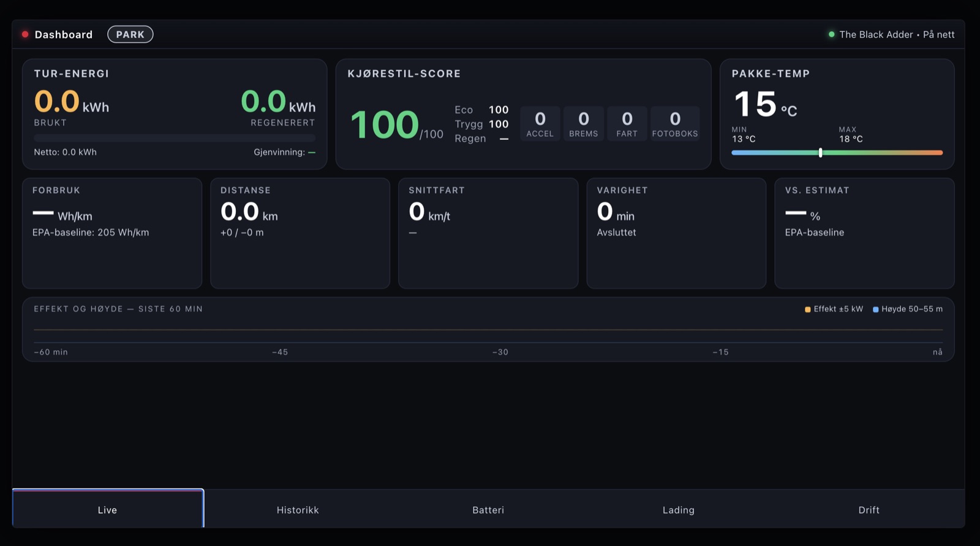Click the FORBRUK card

(x=112, y=233)
